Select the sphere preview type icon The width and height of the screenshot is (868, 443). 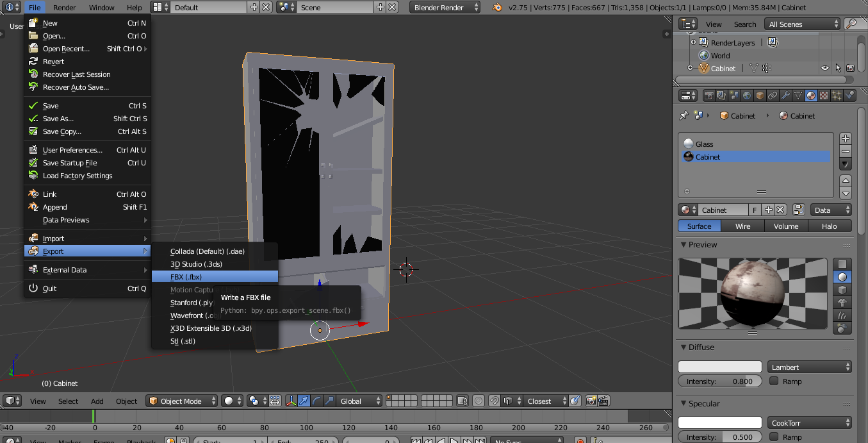pos(842,277)
